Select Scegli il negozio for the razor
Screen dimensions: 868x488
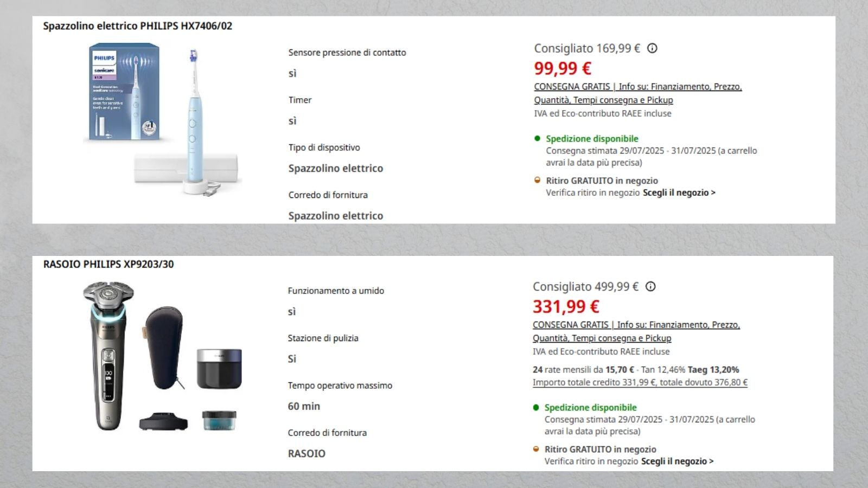pos(677,461)
